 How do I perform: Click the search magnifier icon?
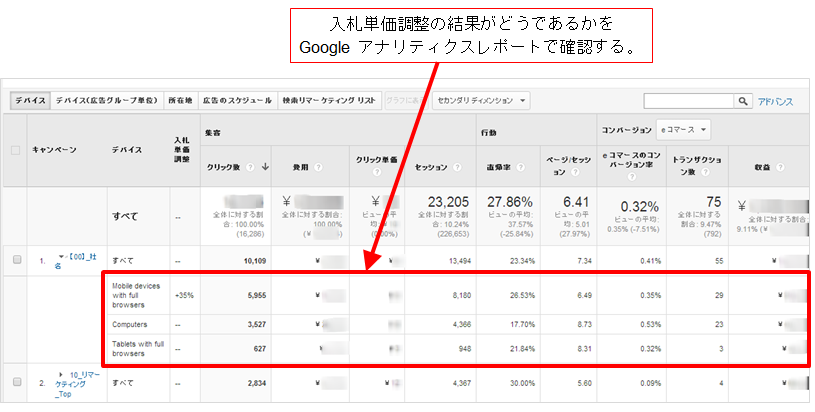(x=742, y=101)
